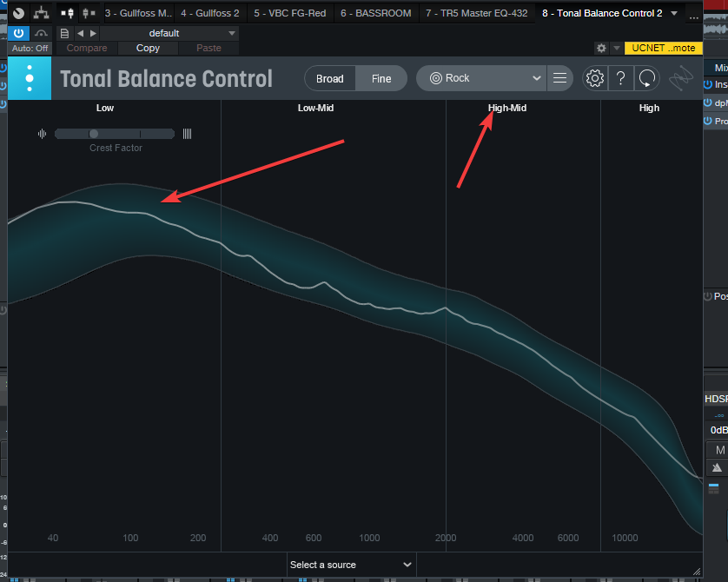Click the Low-Mid band label
This screenshot has width=728, height=582.
coord(315,108)
